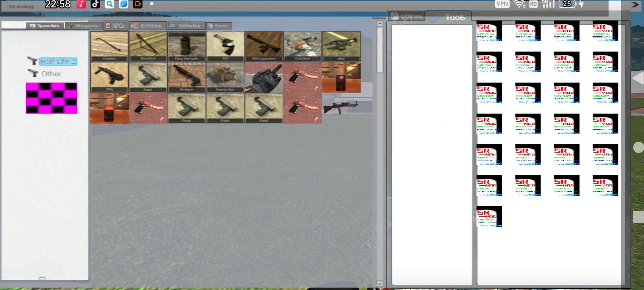Choose the 357 revolver icon

pyautogui.click(x=225, y=46)
